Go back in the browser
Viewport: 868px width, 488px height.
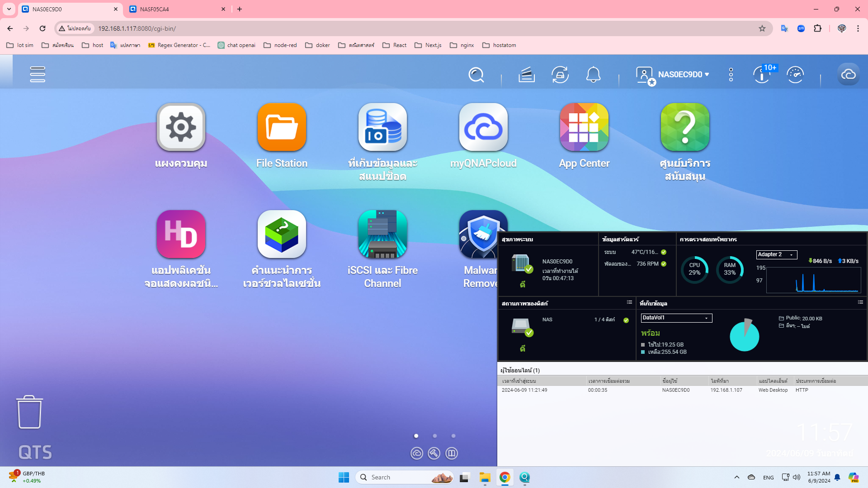coord(10,28)
